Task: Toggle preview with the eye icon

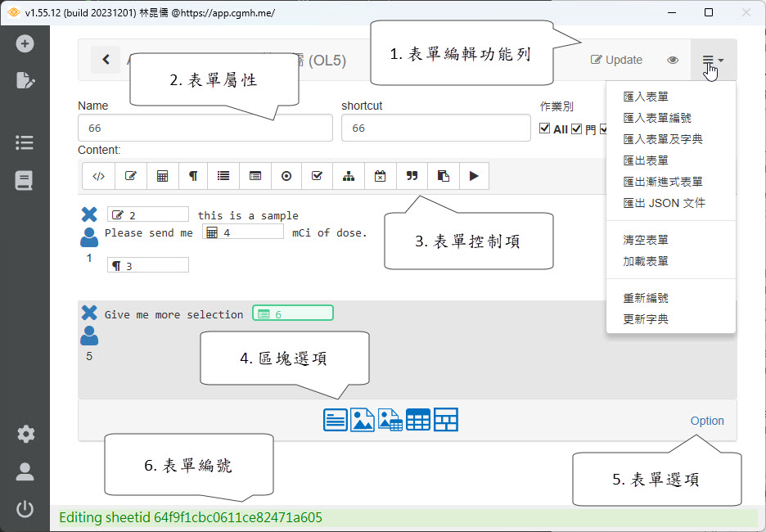Action: [673, 60]
